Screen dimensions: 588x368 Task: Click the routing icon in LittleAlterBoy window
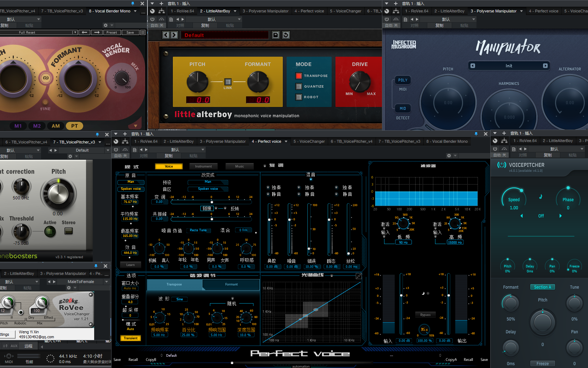click(162, 11)
